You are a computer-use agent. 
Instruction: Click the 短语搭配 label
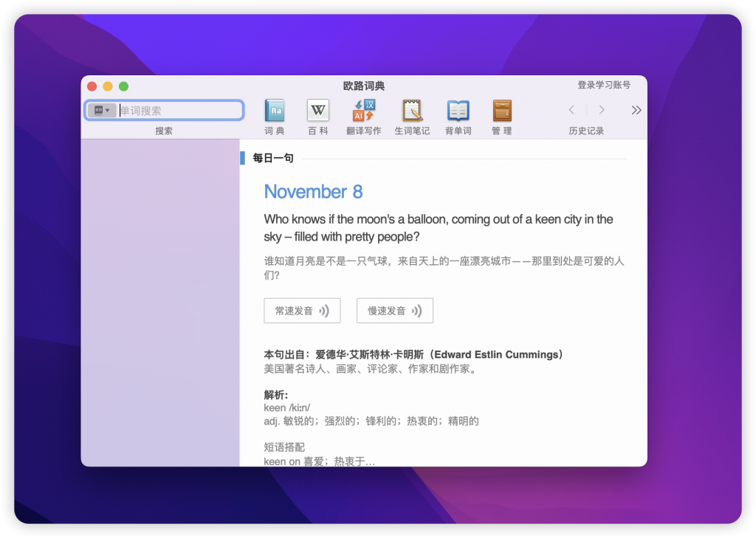tap(284, 447)
